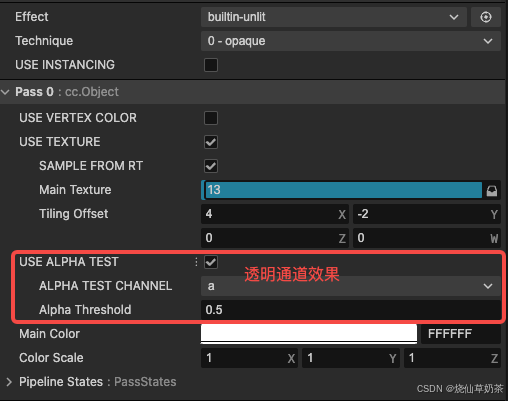Open the Technique 0 - opaque dropdown

pos(351,41)
